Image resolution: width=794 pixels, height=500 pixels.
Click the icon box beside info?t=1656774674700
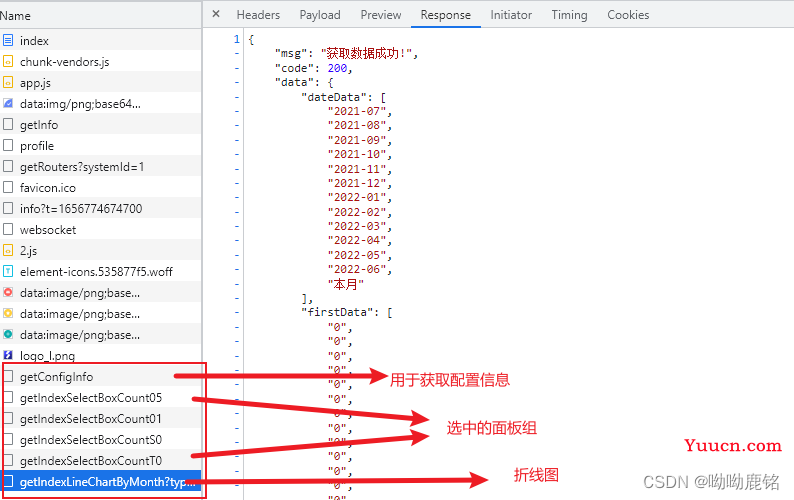pos(8,208)
